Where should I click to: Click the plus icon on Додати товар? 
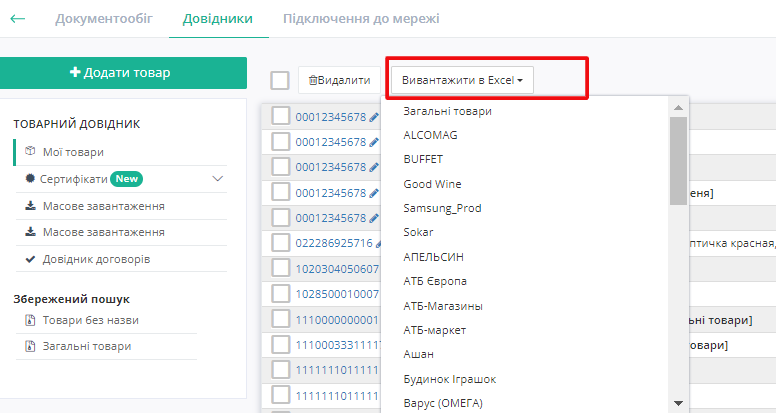[75, 72]
